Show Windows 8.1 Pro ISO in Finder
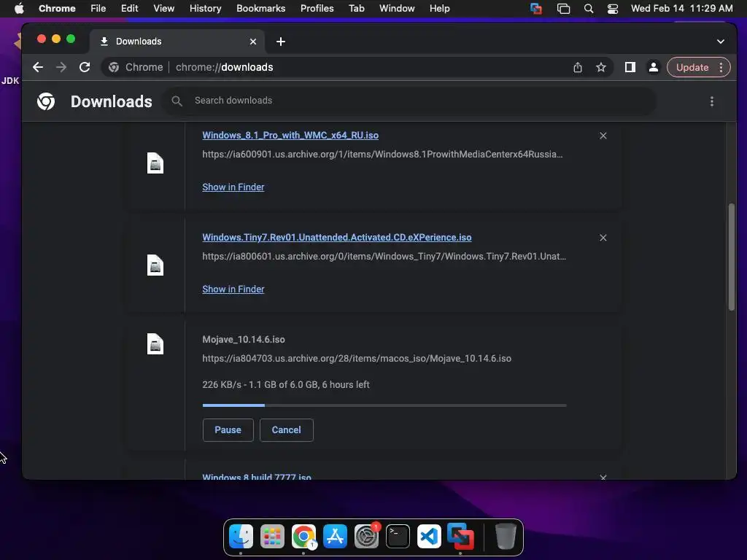 (x=233, y=187)
